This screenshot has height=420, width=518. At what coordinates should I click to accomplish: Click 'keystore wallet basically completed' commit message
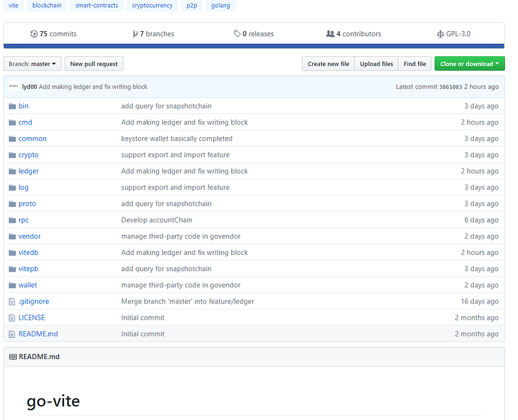click(177, 138)
